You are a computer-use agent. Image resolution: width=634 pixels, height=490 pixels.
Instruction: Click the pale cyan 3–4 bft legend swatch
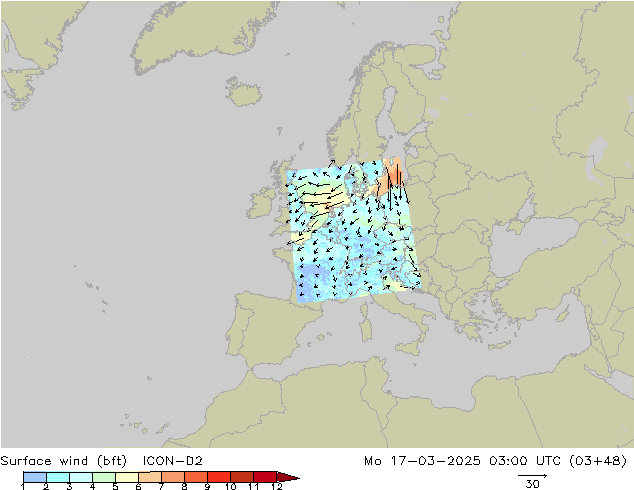pyautogui.click(x=80, y=477)
